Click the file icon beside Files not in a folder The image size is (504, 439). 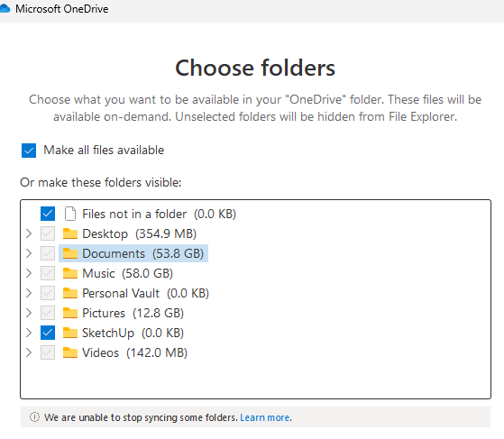pos(70,214)
